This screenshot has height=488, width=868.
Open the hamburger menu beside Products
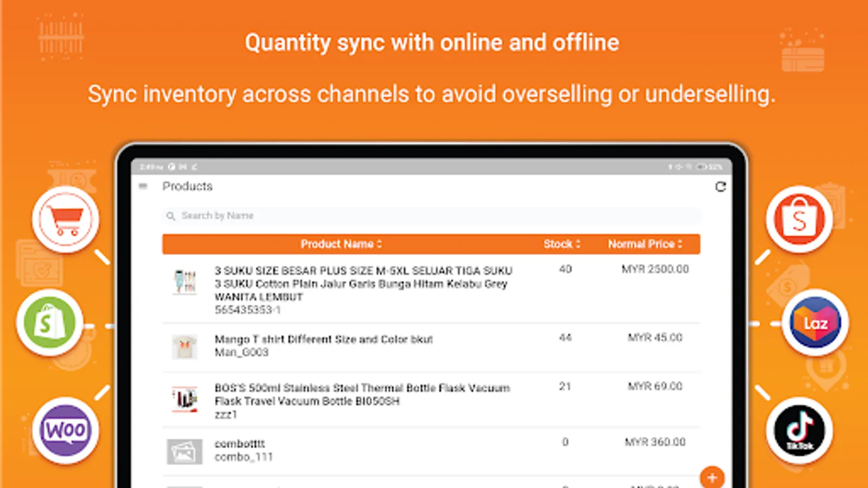point(143,187)
